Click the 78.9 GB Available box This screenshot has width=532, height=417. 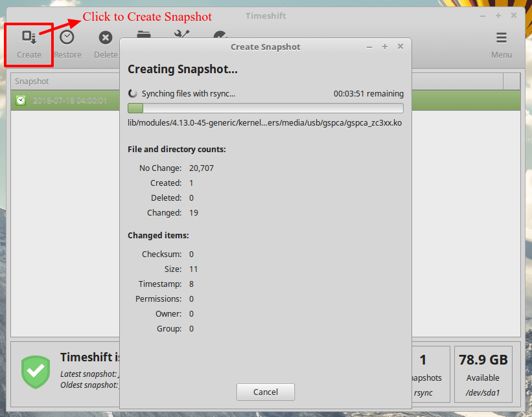tap(483, 374)
